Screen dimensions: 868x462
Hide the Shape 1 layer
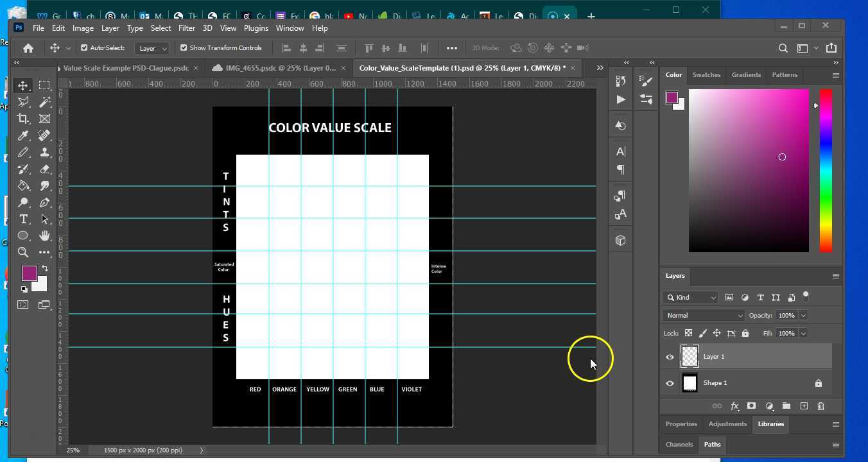point(670,383)
